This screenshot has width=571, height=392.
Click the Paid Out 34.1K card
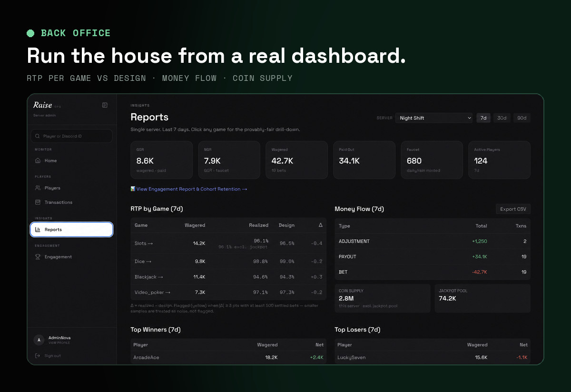(364, 160)
